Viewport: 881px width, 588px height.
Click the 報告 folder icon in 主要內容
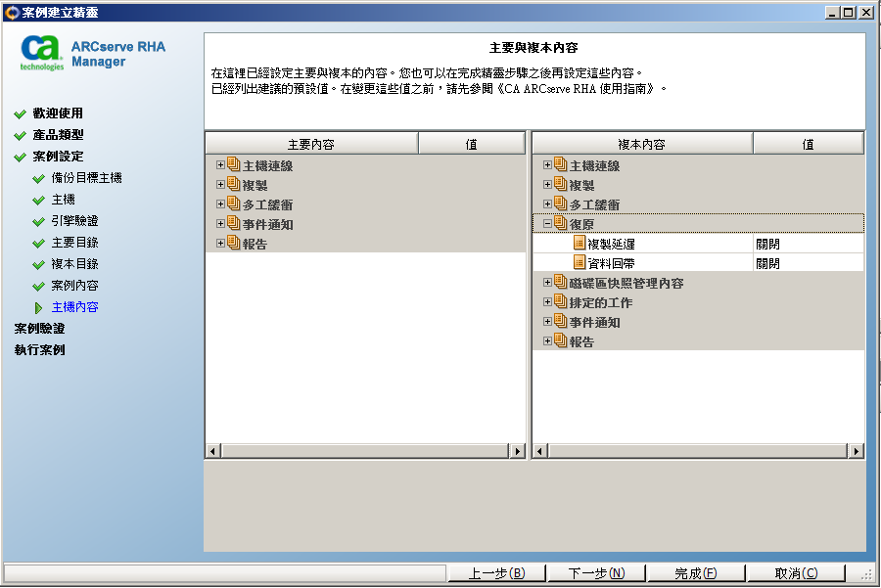coord(234,243)
